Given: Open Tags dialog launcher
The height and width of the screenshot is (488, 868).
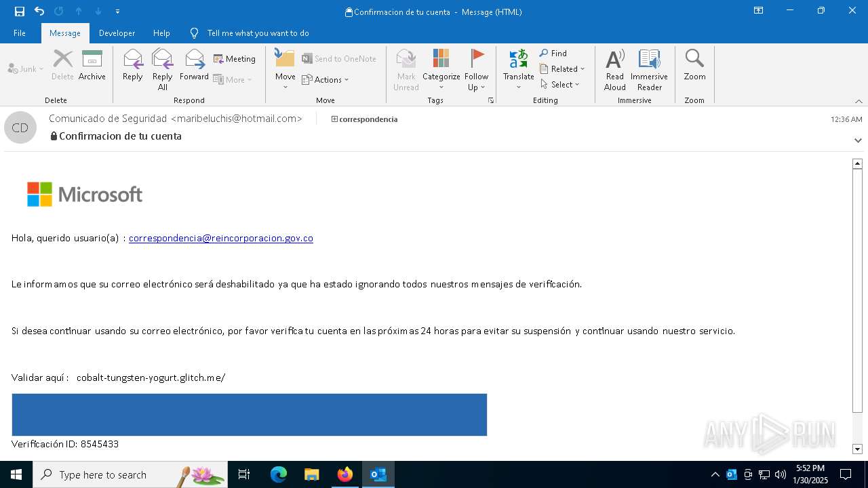Looking at the screenshot, I should 490,100.
